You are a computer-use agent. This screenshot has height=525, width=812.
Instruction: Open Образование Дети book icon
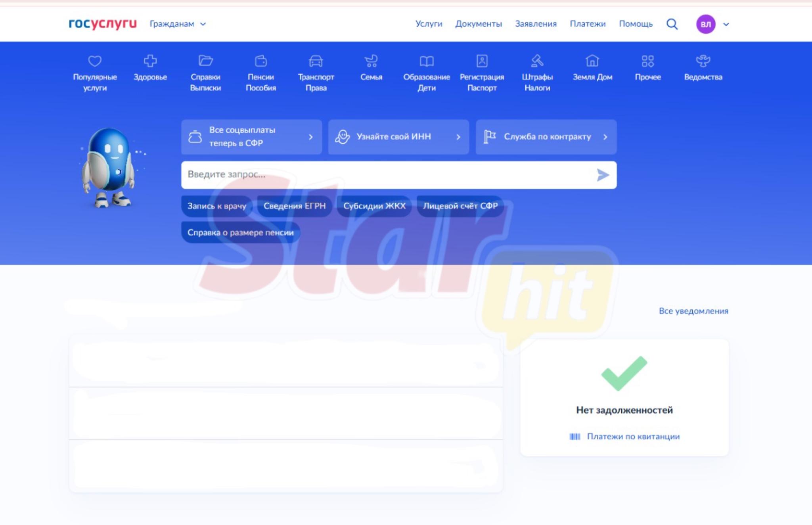tap(427, 61)
